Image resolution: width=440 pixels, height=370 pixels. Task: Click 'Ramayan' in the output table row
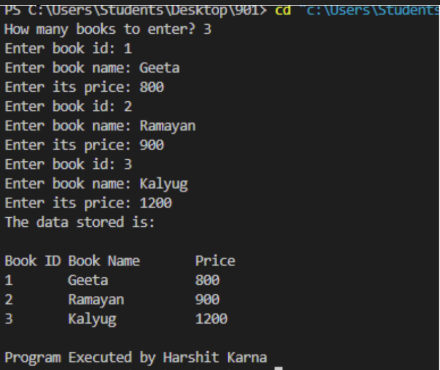pos(96,300)
